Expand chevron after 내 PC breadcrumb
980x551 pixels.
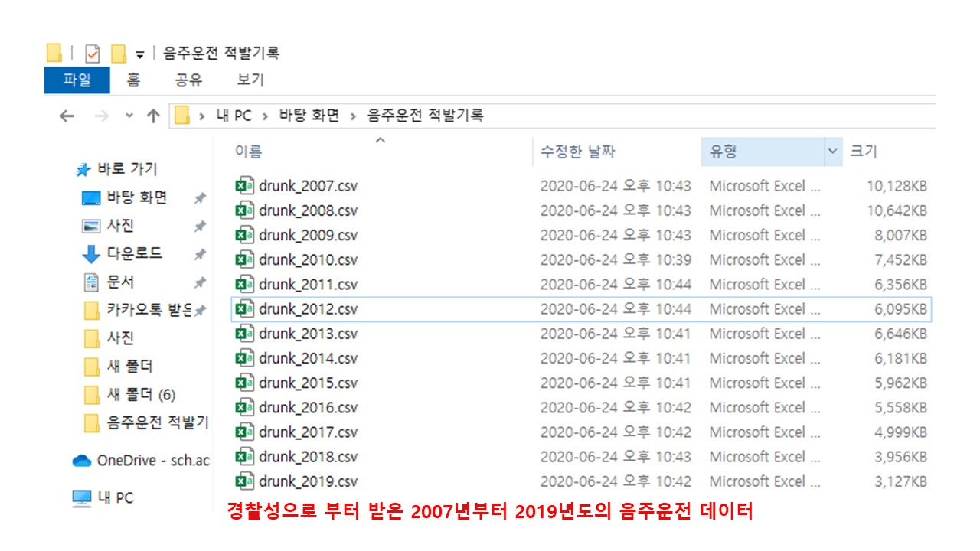pyautogui.click(x=265, y=116)
